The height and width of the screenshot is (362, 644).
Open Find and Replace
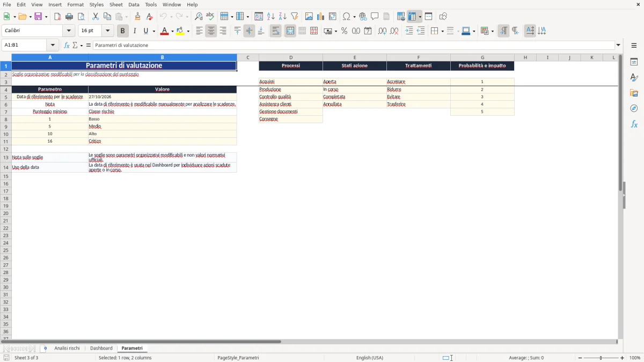click(199, 17)
